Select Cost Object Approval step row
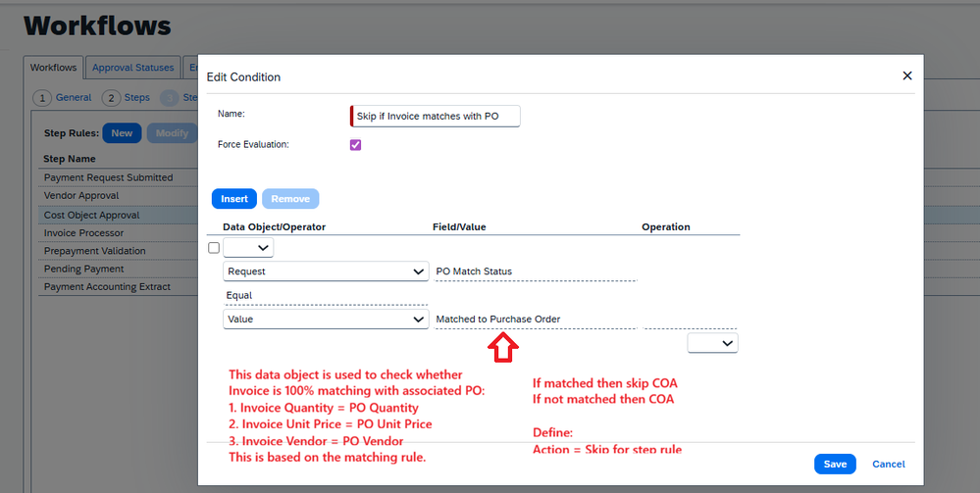The width and height of the screenshot is (980, 493). [118, 215]
